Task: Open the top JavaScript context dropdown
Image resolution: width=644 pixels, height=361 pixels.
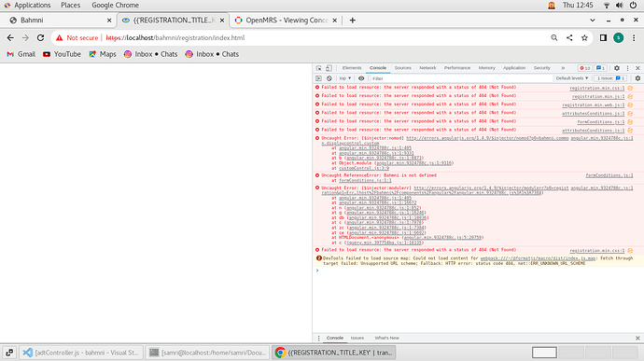Action: pyautogui.click(x=345, y=78)
